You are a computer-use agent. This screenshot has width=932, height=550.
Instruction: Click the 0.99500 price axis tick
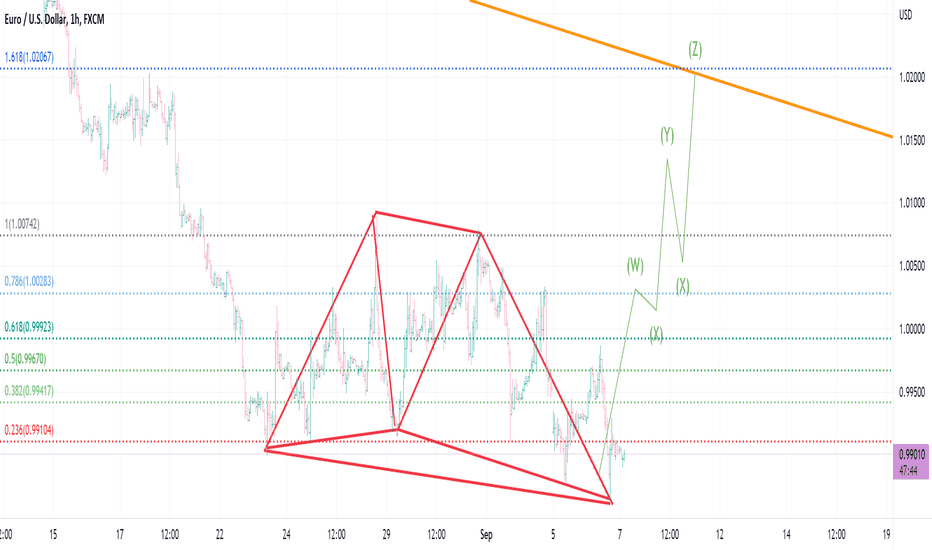click(912, 392)
